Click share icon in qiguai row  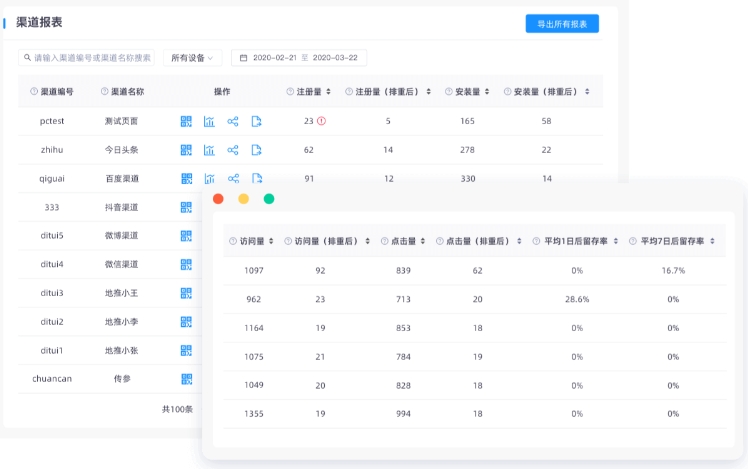coord(233,178)
